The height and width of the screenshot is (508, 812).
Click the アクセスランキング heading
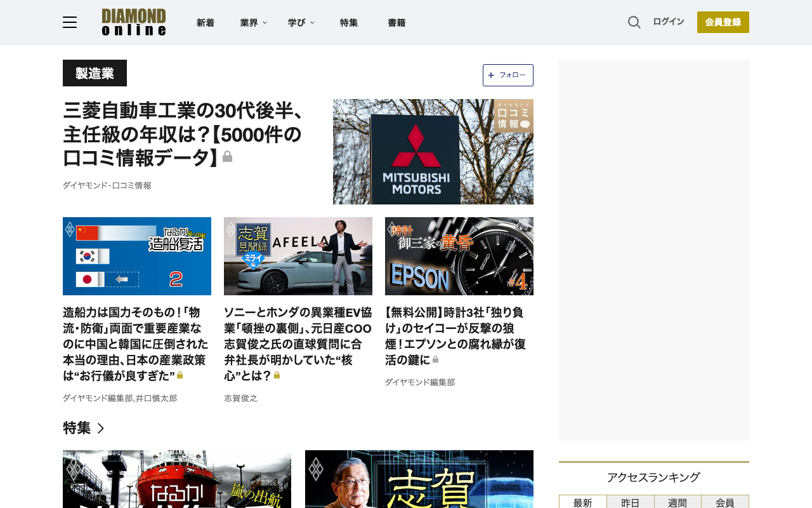[x=653, y=478]
